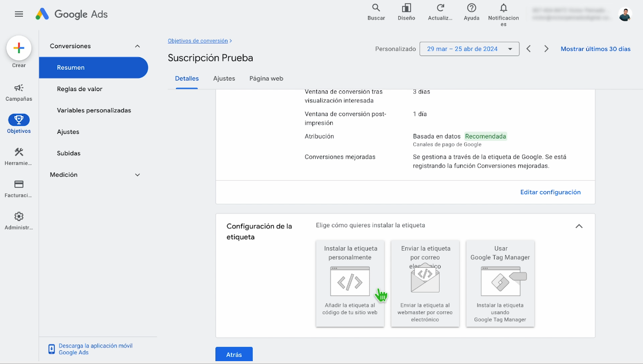Click the Personalizado label
Viewport: 643px width, 364px height.
point(395,49)
